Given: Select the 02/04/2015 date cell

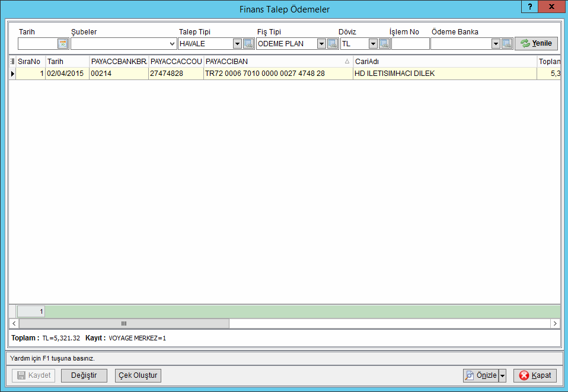Looking at the screenshot, I should pos(68,74).
